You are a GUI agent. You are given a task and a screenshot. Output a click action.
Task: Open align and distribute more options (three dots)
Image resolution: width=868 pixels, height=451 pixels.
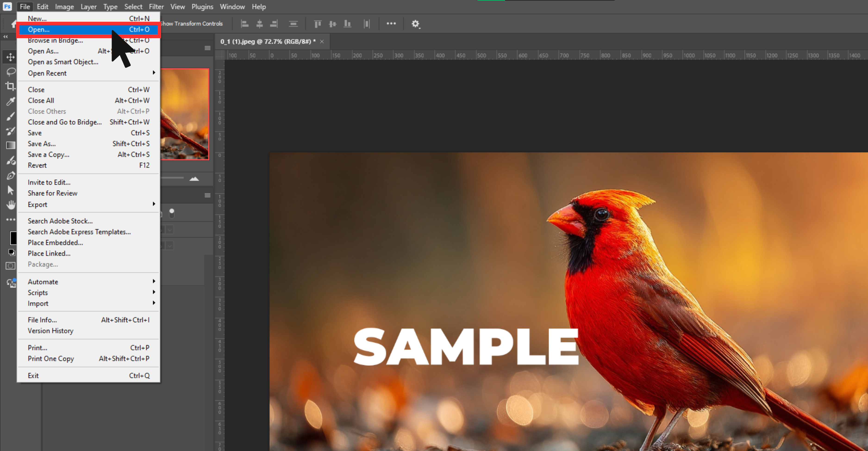[x=391, y=24]
